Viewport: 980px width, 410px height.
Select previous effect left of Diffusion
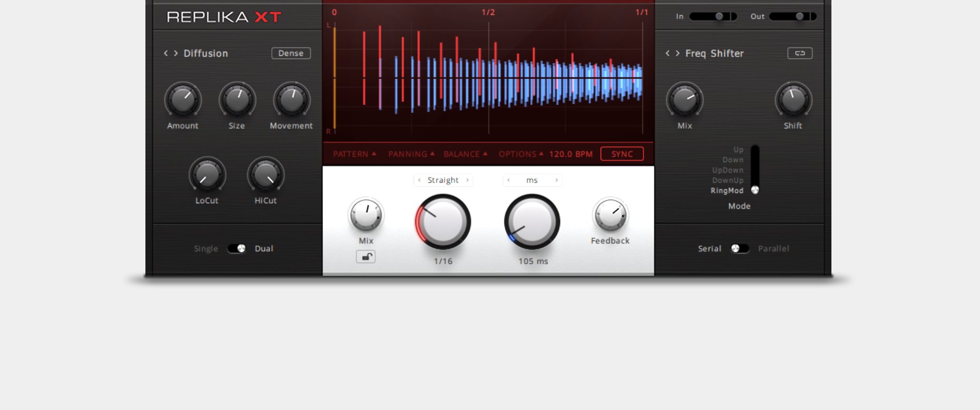[166, 53]
